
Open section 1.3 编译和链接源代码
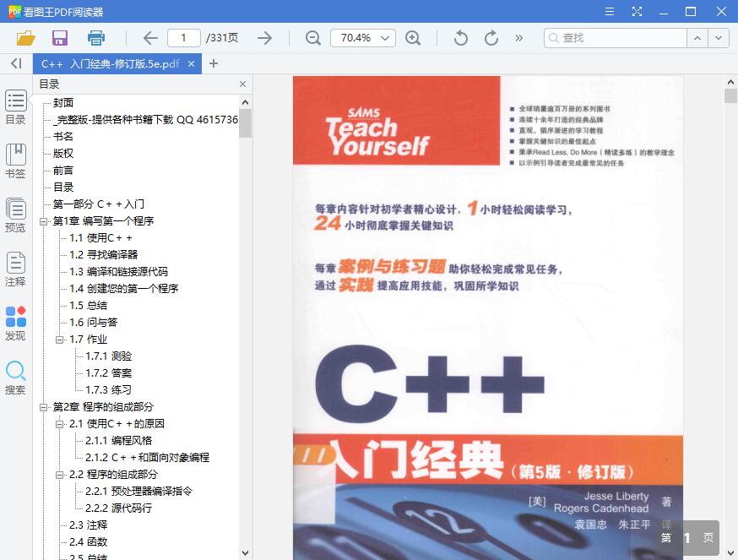[118, 272]
